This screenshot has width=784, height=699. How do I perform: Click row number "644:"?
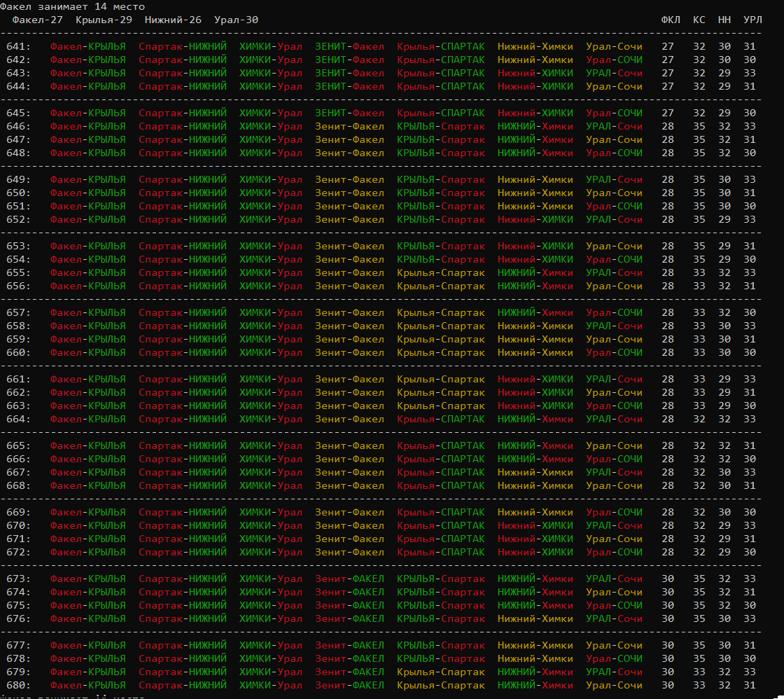(18, 86)
